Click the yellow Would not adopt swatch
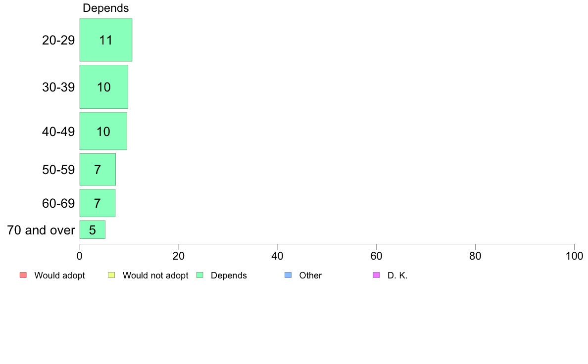Viewport: 588px width, 364px height. (111, 275)
